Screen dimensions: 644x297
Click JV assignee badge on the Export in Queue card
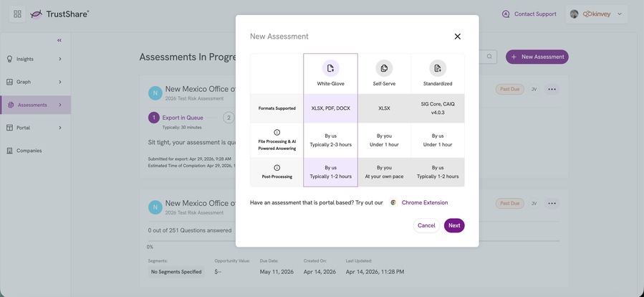coord(534,89)
